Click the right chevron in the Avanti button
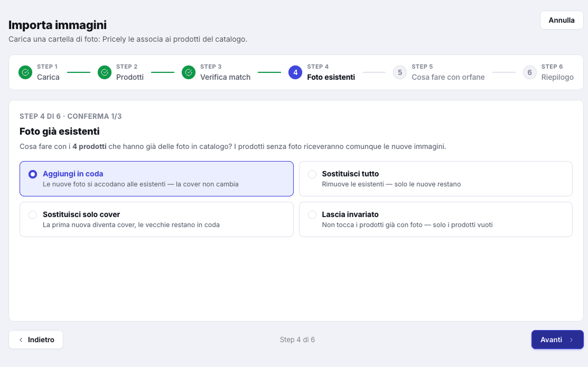The width and height of the screenshot is (588, 367). click(572, 340)
